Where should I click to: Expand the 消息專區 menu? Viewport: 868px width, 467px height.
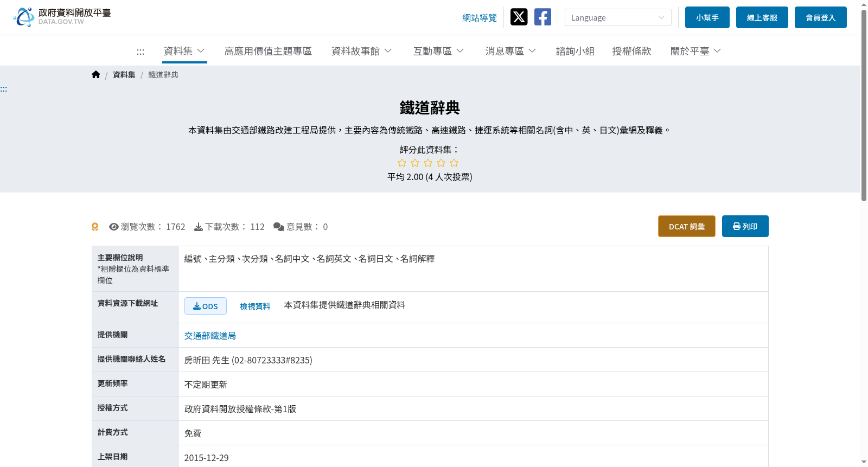[510, 51]
